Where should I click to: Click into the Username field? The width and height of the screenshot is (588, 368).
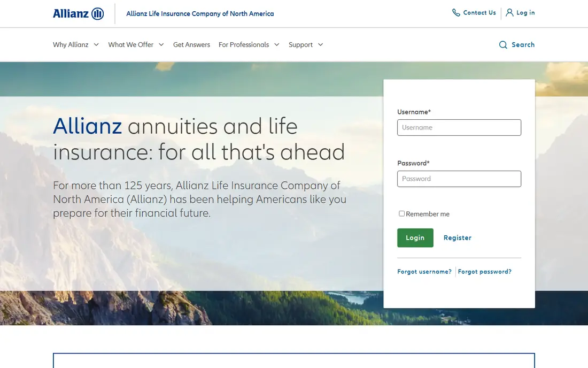coord(459,127)
